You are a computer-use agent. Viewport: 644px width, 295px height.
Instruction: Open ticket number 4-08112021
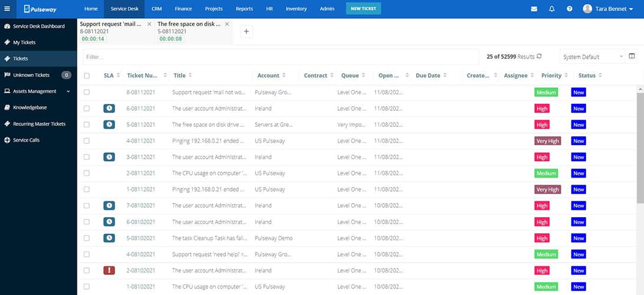point(141,141)
